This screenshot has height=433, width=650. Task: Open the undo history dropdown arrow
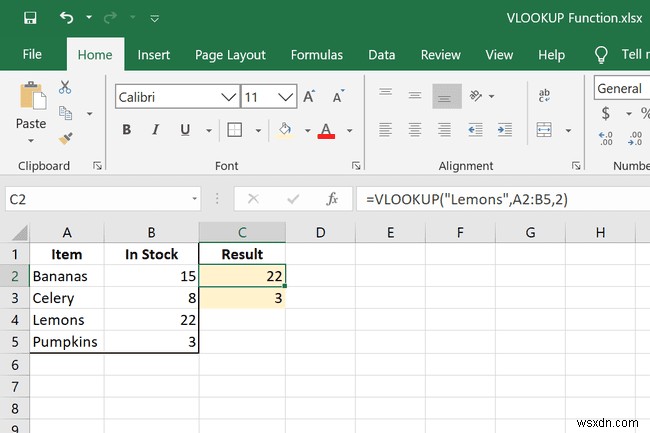click(x=89, y=17)
